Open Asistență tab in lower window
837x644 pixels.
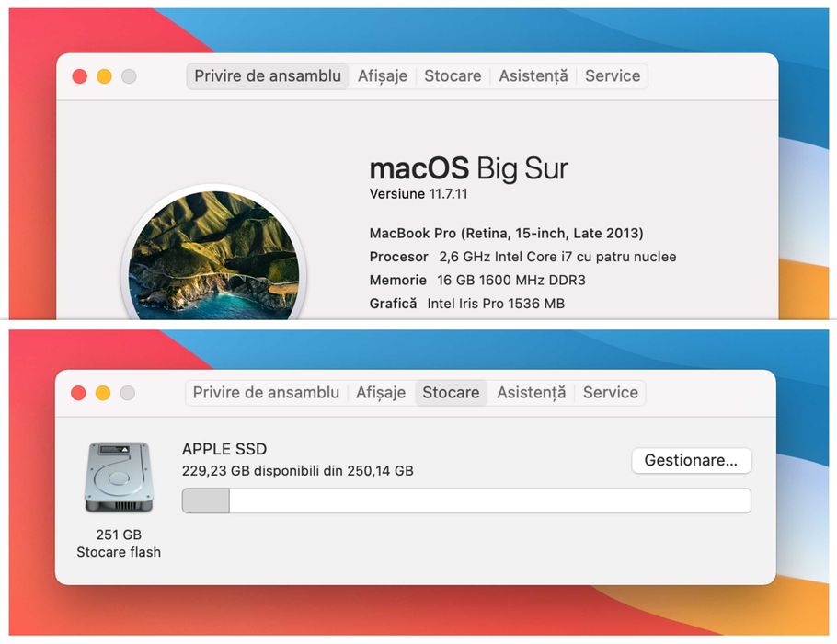tap(531, 393)
